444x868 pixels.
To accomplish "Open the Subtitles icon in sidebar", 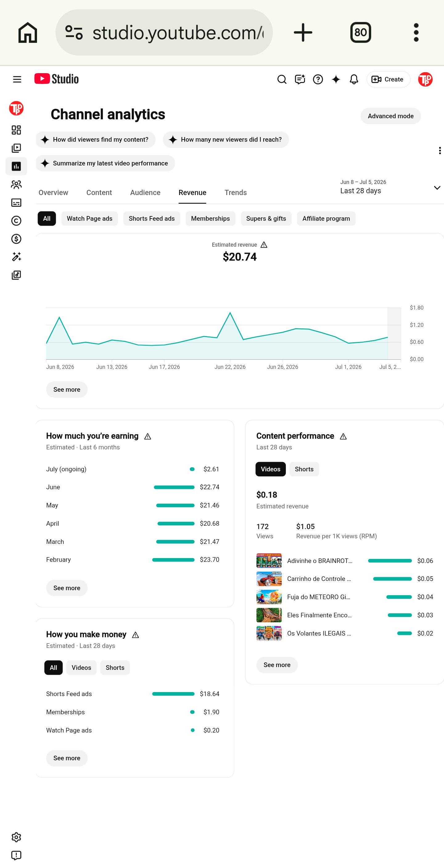I will click(x=16, y=203).
